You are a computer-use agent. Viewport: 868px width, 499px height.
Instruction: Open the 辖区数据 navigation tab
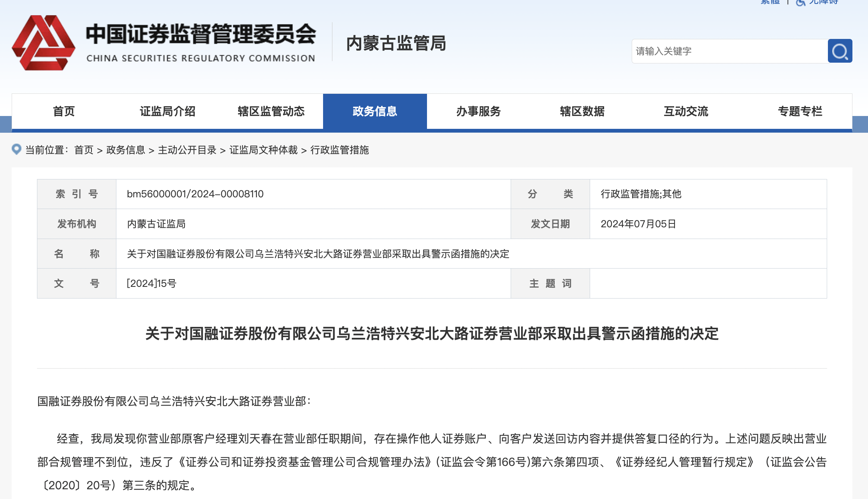coord(582,111)
